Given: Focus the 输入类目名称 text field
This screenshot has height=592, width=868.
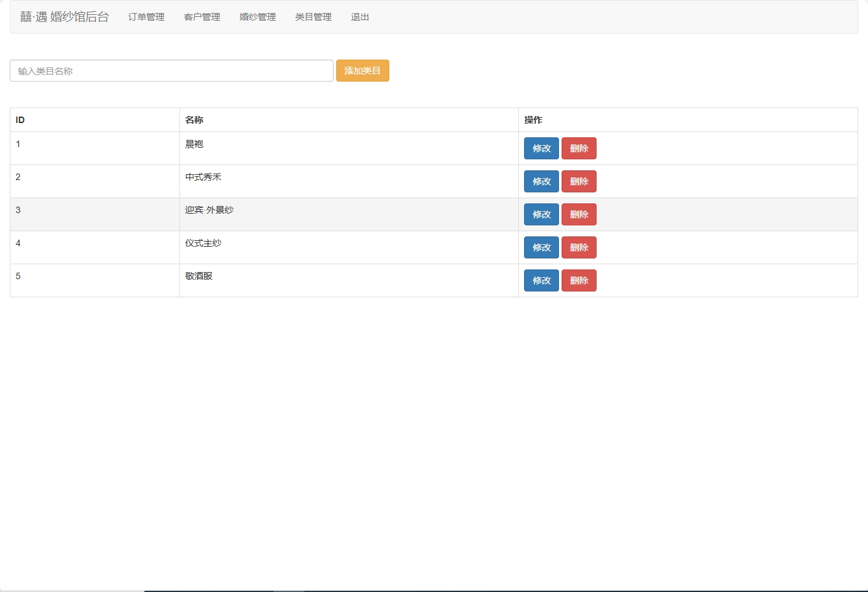Looking at the screenshot, I should (x=172, y=71).
